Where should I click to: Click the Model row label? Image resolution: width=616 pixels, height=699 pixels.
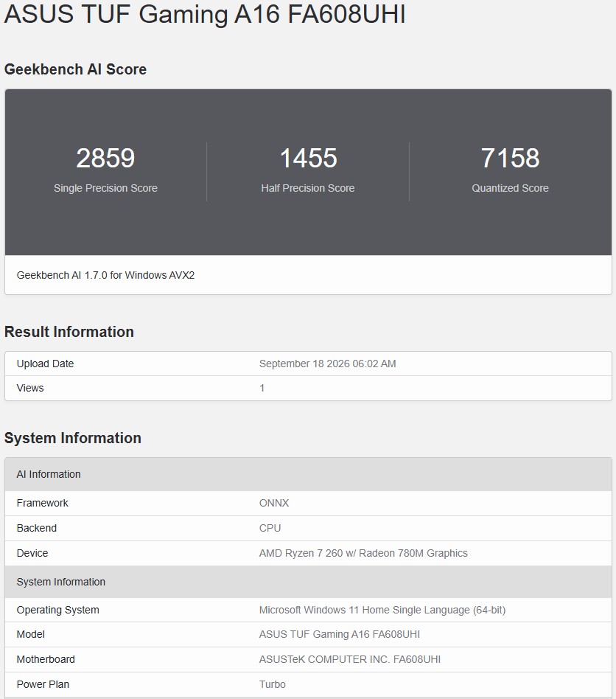coord(31,634)
